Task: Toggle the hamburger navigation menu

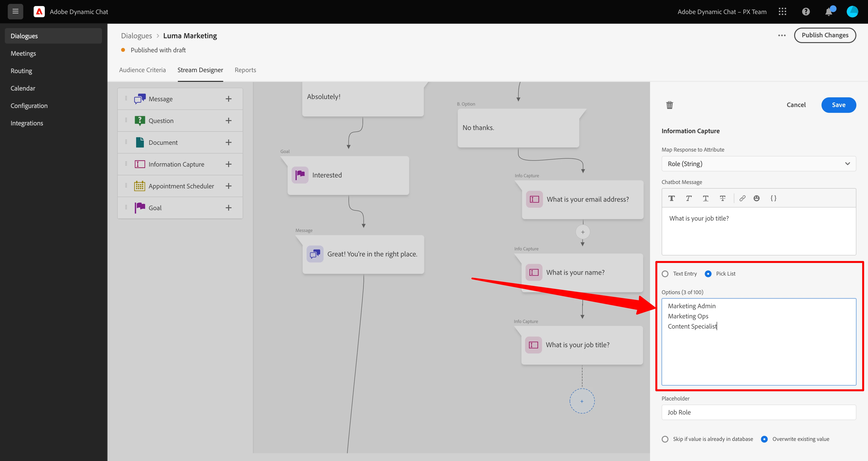Action: pos(15,11)
